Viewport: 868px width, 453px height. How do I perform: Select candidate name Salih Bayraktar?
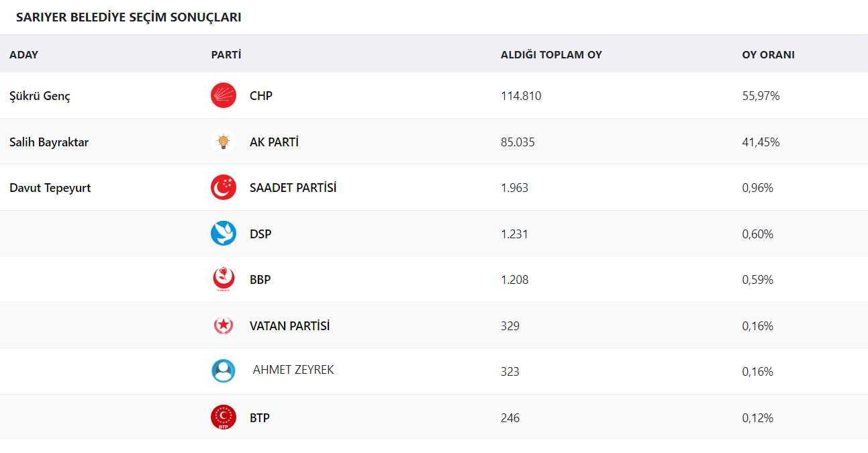49,142
